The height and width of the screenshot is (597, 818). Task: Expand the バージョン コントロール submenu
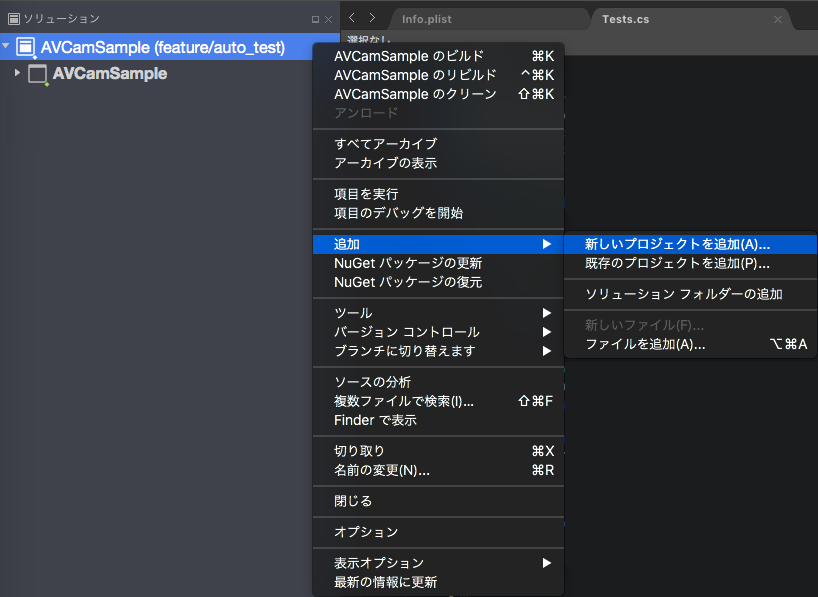[438, 332]
